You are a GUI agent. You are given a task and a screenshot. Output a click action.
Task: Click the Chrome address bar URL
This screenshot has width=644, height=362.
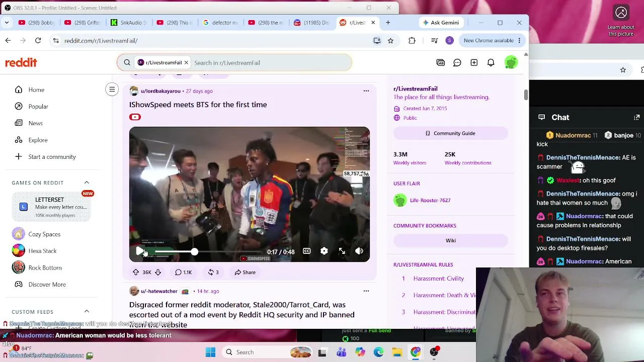point(101,41)
